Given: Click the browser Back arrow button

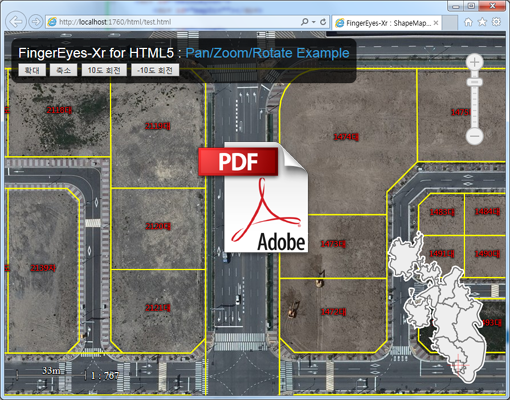Looking at the screenshot, I should (x=16, y=22).
